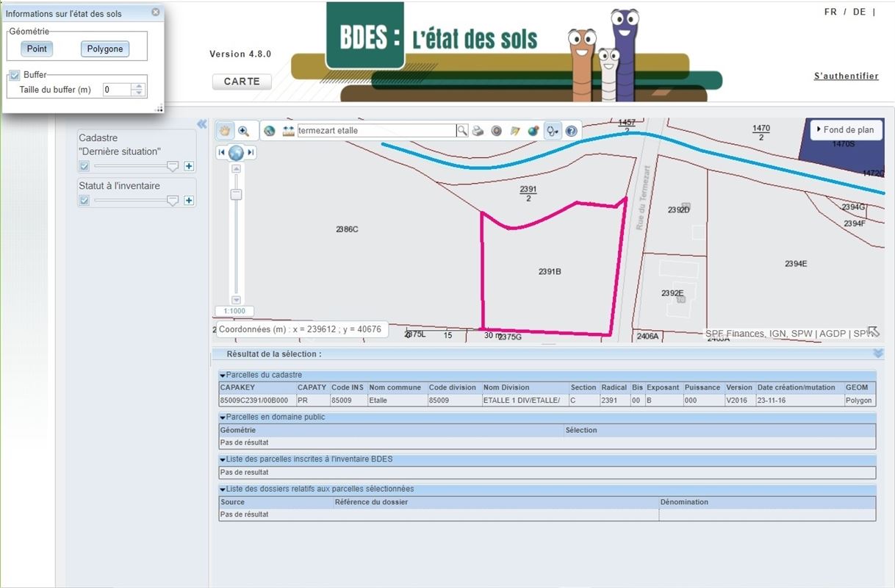Screen dimensions: 895x588
Task: Open the help question mark icon
Action: click(x=571, y=131)
